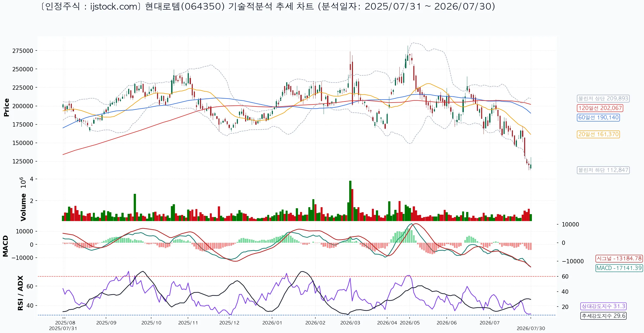This screenshot has width=644, height=333.
Task: Click the 150000 price tick label
Action: 23,143
